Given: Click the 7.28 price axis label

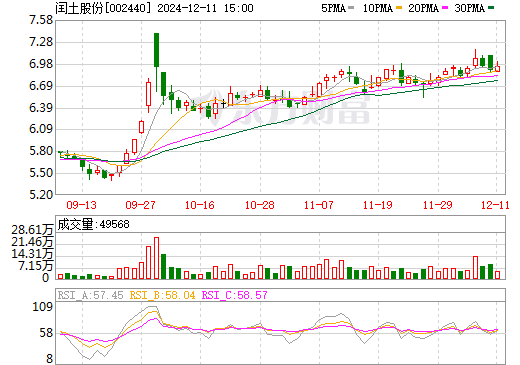Looking at the screenshot, I should pos(41,42).
